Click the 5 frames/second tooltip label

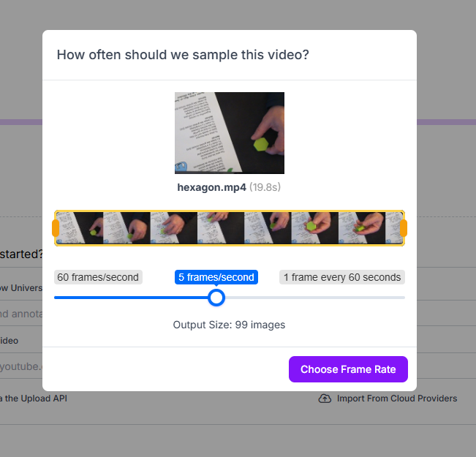216,277
